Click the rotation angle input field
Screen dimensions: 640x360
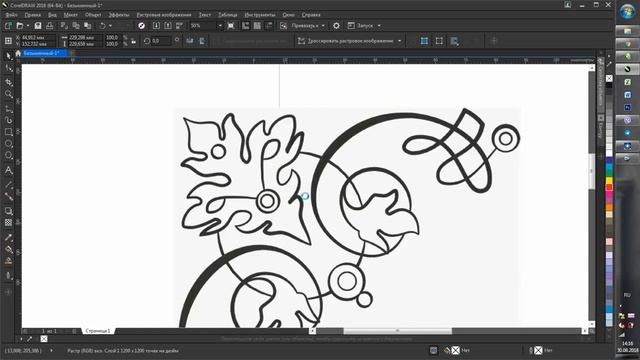tap(161, 41)
